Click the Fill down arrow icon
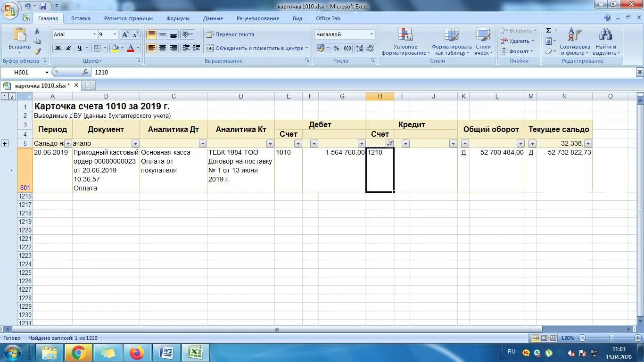Screen dimensions: 644x362 [548, 41]
